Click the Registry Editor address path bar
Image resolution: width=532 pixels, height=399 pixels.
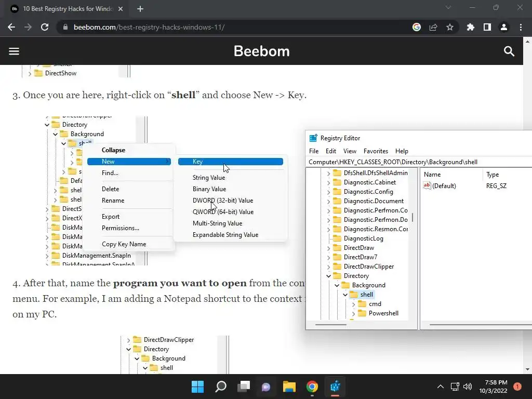point(419,162)
